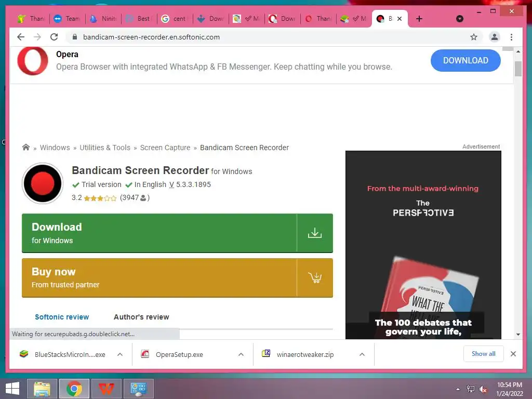Click Chrome icon in taskbar

click(x=74, y=389)
